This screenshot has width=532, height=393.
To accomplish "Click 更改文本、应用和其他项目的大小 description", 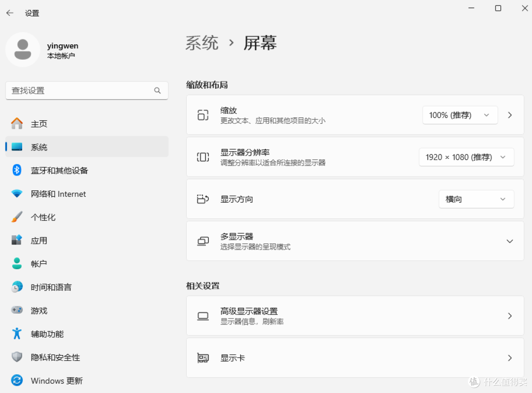I will point(273,121).
